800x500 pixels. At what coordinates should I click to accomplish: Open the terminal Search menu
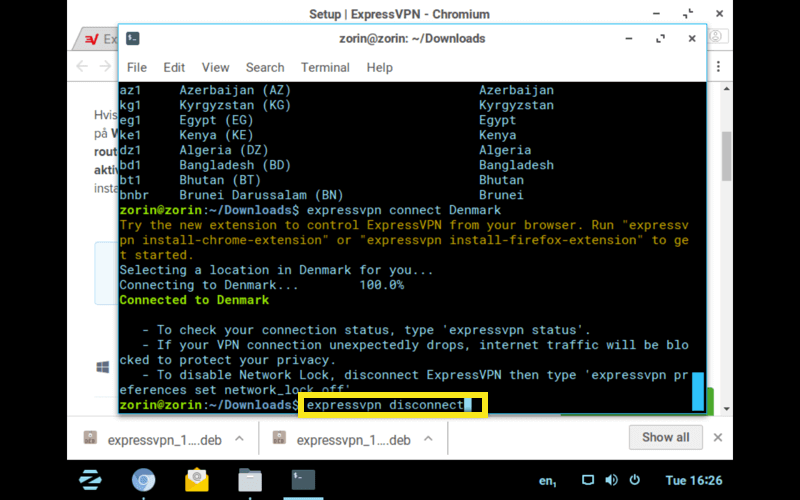(265, 67)
